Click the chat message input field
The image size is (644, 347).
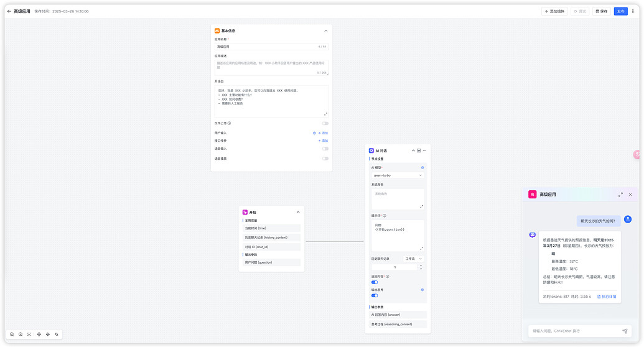point(575,331)
